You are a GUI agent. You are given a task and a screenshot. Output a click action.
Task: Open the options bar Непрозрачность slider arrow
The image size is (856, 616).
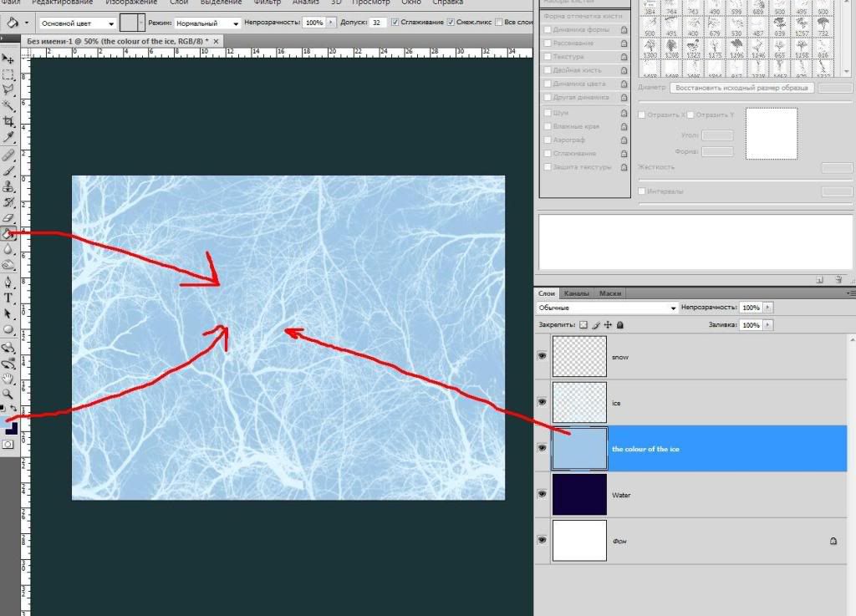pyautogui.click(x=330, y=23)
